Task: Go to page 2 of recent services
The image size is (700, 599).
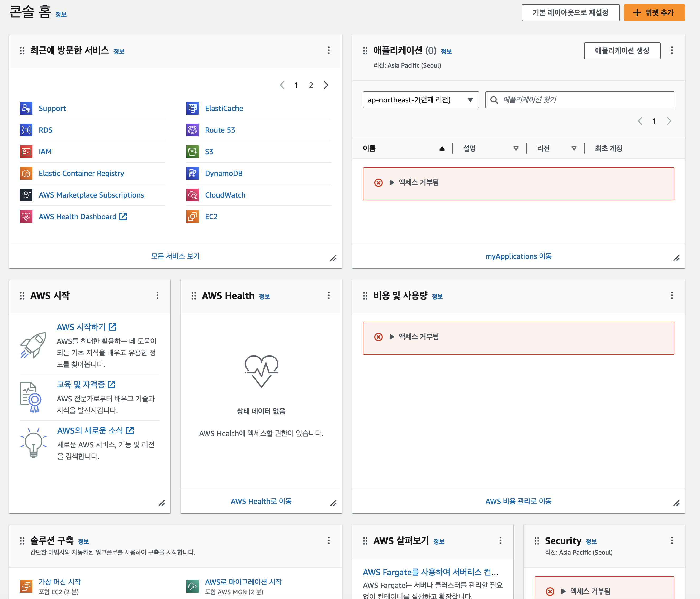Action: (x=311, y=85)
